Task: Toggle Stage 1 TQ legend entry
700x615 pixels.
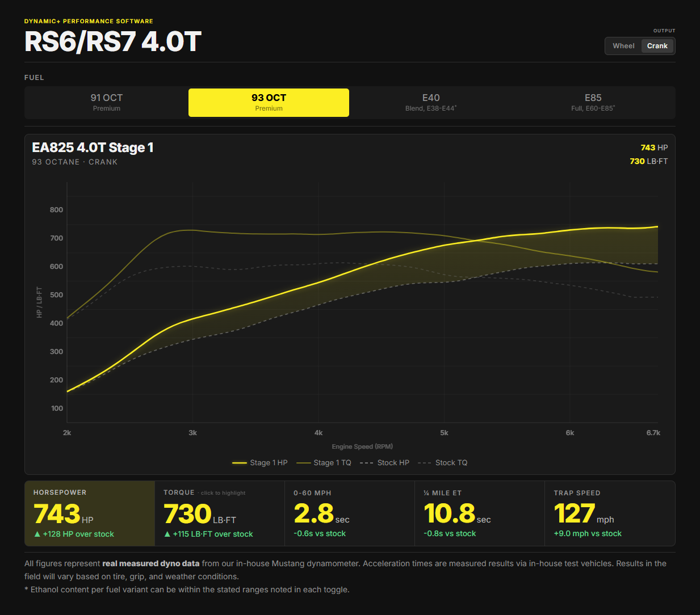Action: 324,463
